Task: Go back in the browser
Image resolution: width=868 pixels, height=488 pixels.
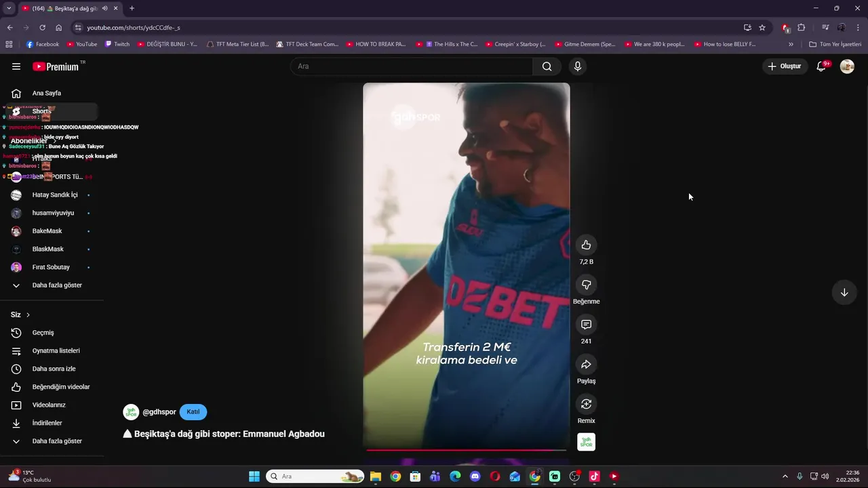Action: [9, 28]
